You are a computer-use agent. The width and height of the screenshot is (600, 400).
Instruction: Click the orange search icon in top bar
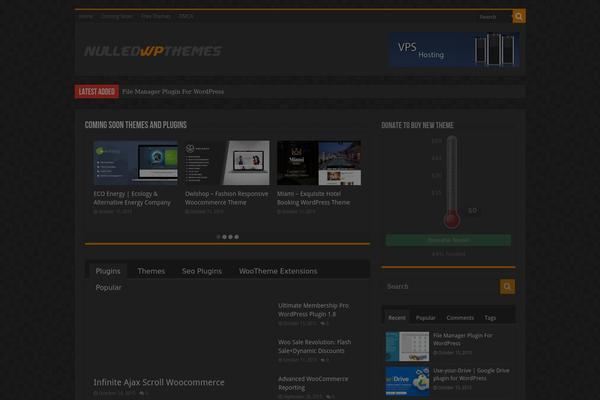(x=519, y=16)
